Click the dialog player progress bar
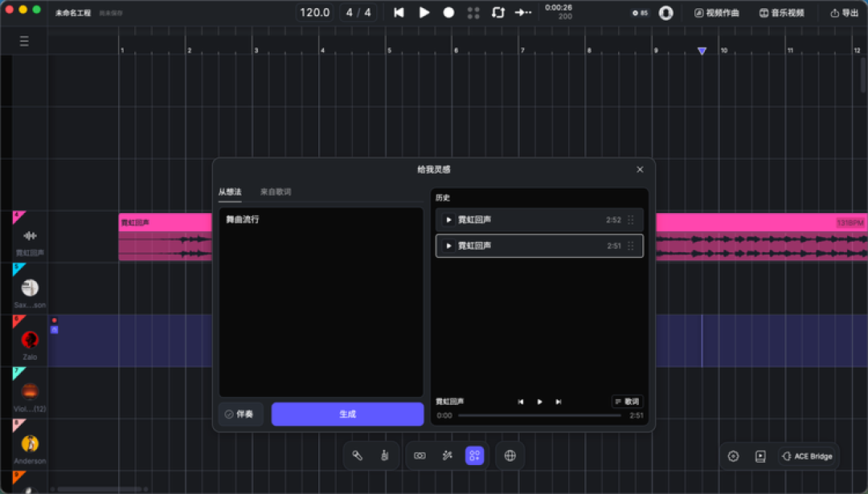The height and width of the screenshot is (494, 868). click(x=540, y=415)
